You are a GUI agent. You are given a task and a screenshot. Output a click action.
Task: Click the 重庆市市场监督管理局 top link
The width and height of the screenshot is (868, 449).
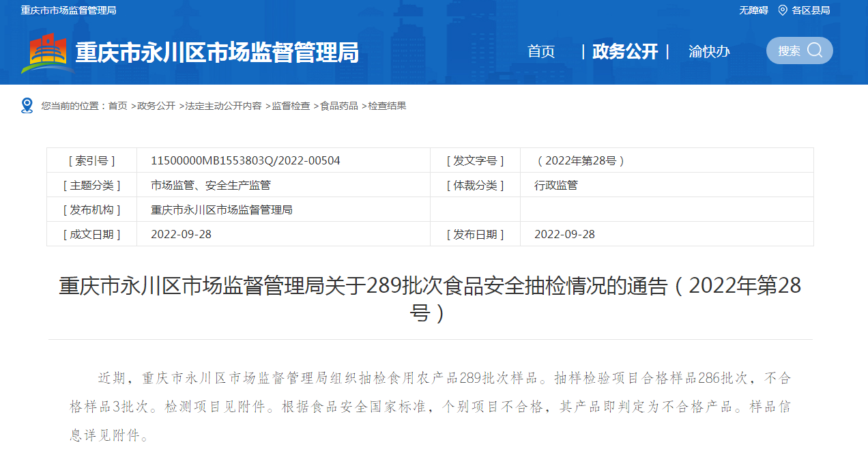68,10
